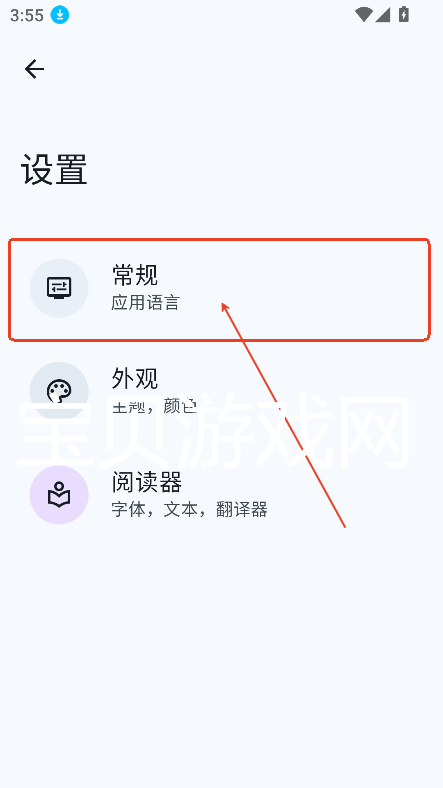This screenshot has height=788, width=443.
Task: Tap the Appearance palette icon
Action: point(59,391)
